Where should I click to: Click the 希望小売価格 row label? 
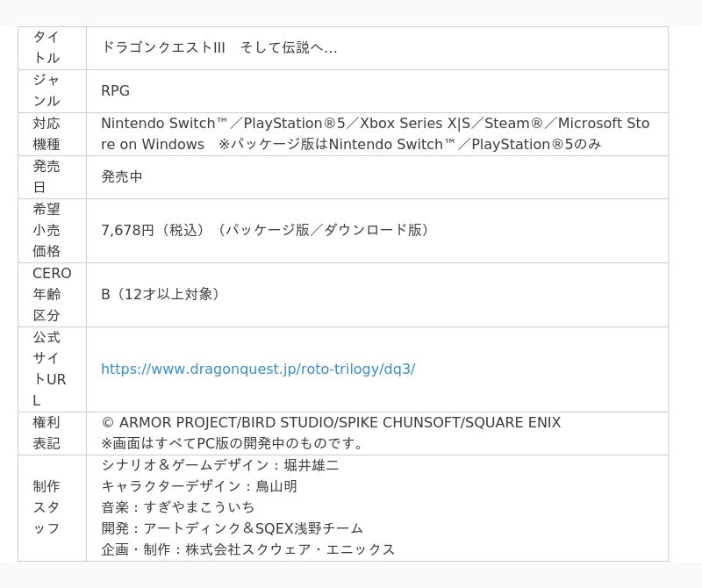47,230
